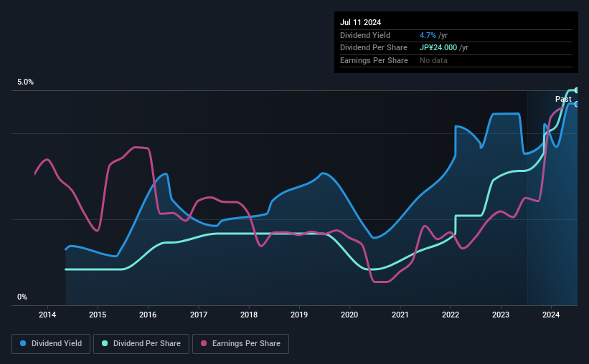The height and width of the screenshot is (364, 589).
Task: Select the 2022 label on the x-axis
Action: (451, 315)
